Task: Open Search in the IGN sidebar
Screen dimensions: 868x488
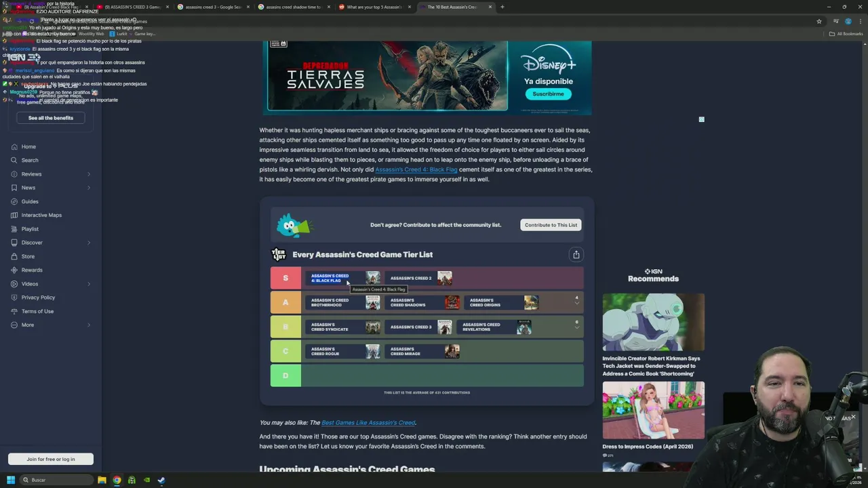Action: pos(29,160)
